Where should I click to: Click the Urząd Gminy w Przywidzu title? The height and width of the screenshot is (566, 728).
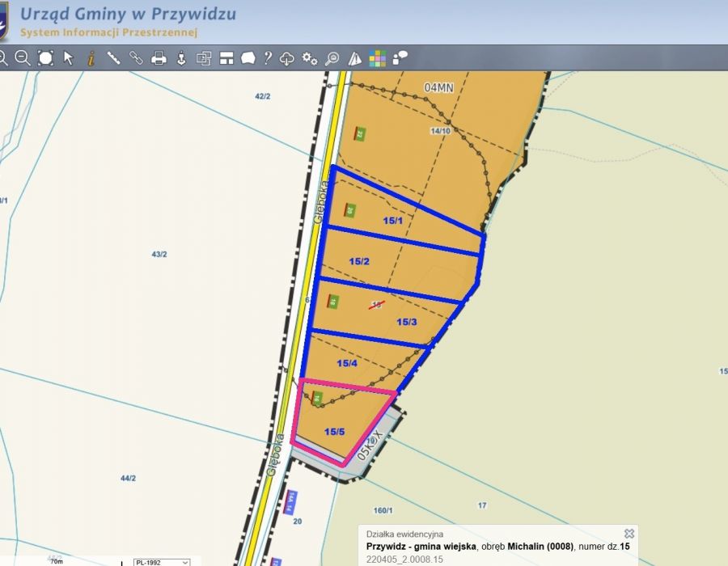pos(128,15)
